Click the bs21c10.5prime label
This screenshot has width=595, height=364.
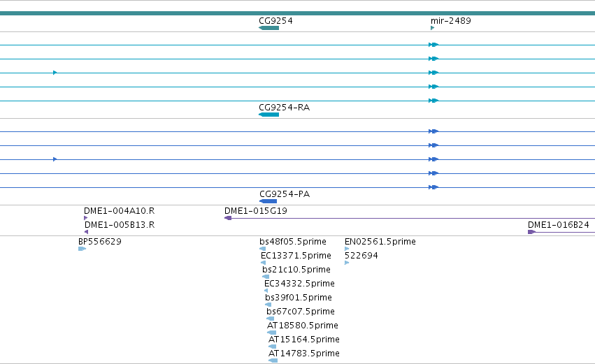(x=296, y=270)
